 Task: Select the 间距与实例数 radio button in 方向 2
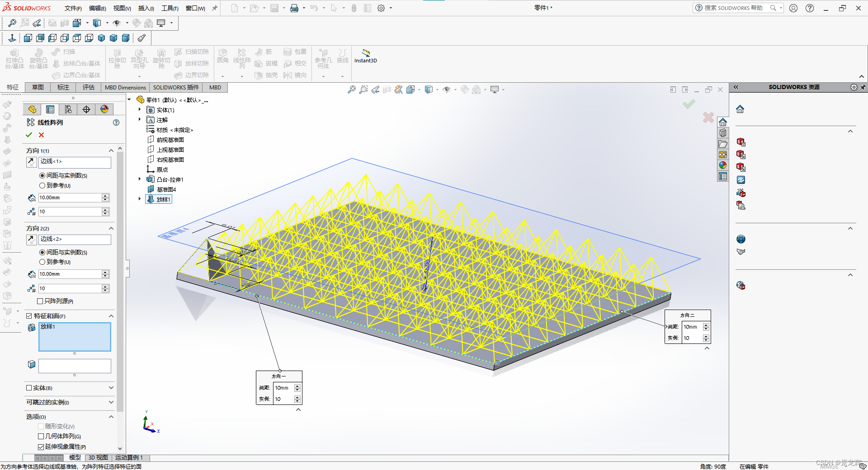pyautogui.click(x=42, y=252)
